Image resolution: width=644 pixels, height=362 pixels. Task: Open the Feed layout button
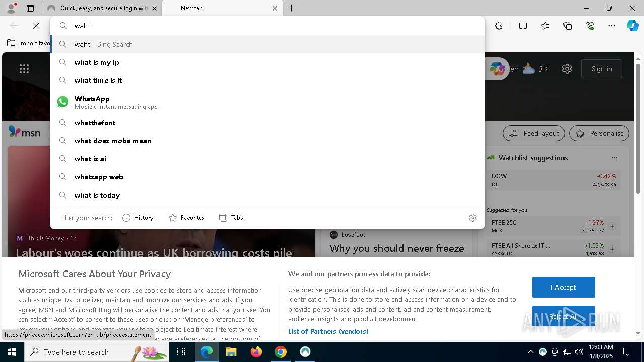[x=534, y=133]
